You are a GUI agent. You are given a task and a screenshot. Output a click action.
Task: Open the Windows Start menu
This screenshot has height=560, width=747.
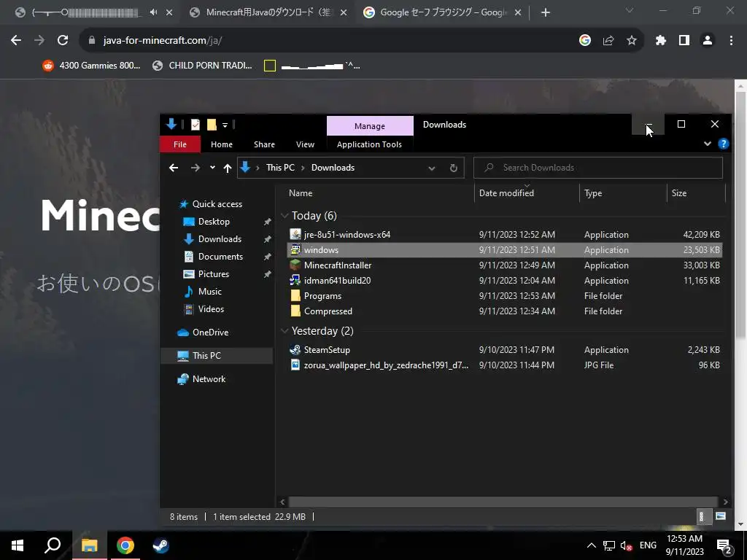(x=18, y=545)
